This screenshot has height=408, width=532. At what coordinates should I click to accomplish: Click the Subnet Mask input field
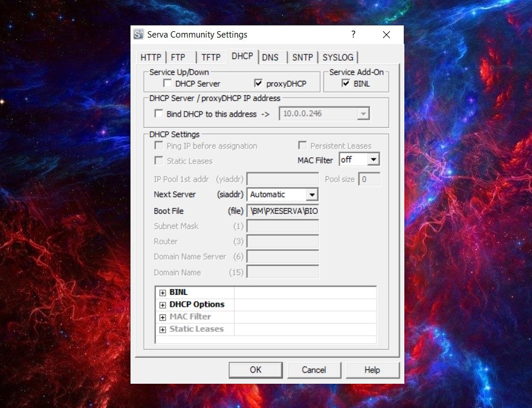[282, 226]
